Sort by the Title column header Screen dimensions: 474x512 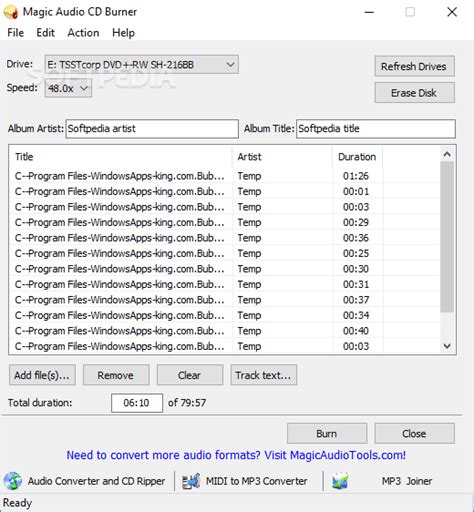[x=120, y=157]
